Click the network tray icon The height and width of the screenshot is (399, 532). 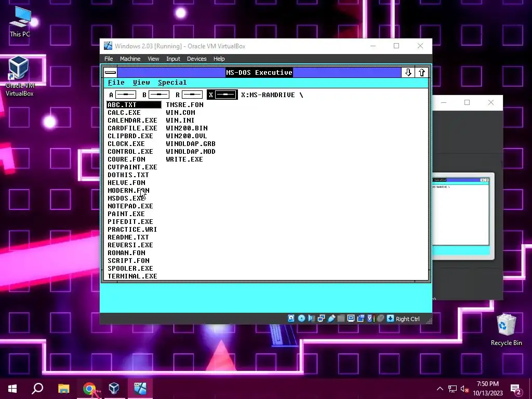453,389
